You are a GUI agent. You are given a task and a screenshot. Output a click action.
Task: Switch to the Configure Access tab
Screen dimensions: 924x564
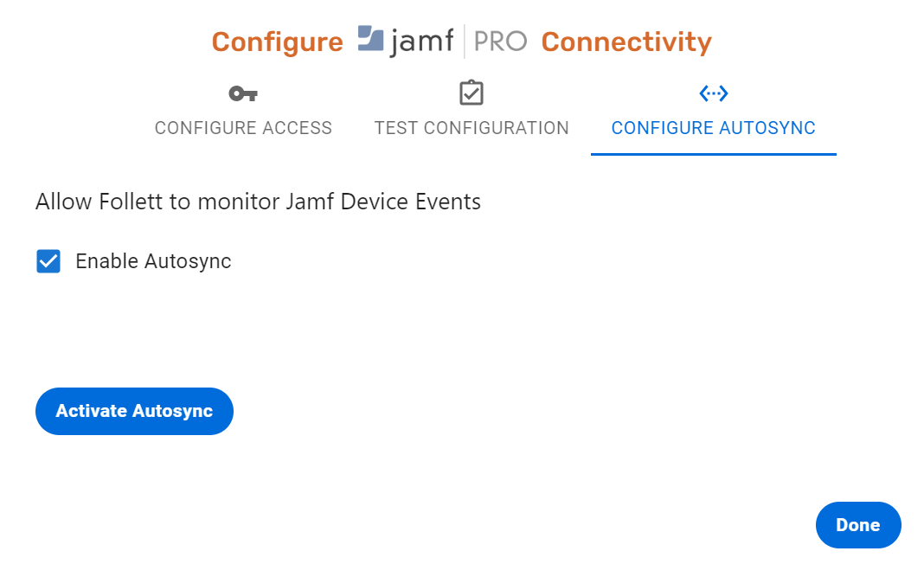click(x=243, y=127)
